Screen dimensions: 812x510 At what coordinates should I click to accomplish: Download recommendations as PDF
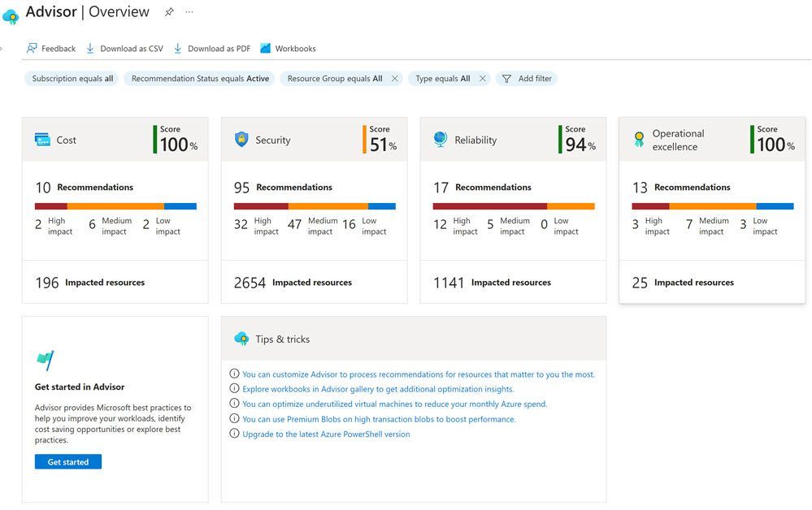click(212, 49)
